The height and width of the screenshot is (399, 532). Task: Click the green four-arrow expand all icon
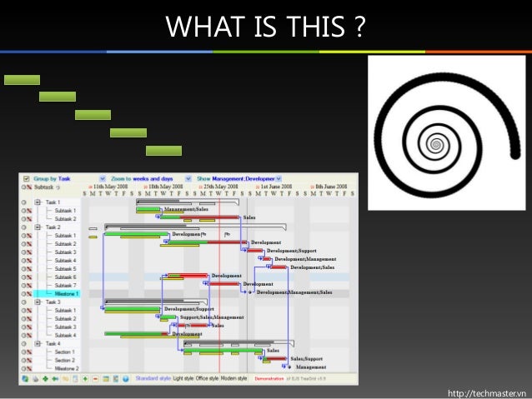point(45,379)
